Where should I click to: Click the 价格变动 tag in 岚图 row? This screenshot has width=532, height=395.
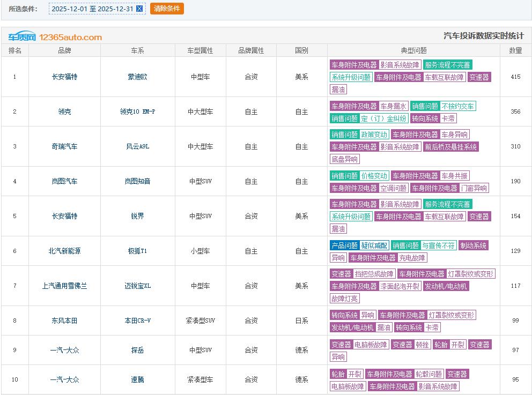click(374, 176)
